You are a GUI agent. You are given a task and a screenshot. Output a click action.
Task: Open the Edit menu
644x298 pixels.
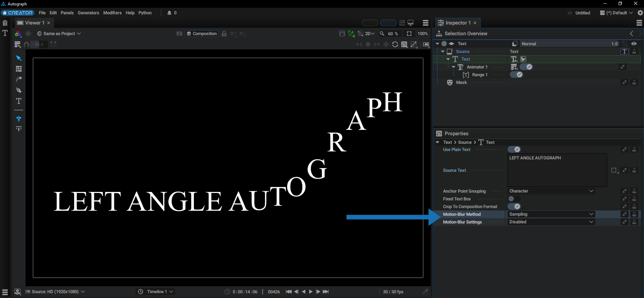(53, 13)
